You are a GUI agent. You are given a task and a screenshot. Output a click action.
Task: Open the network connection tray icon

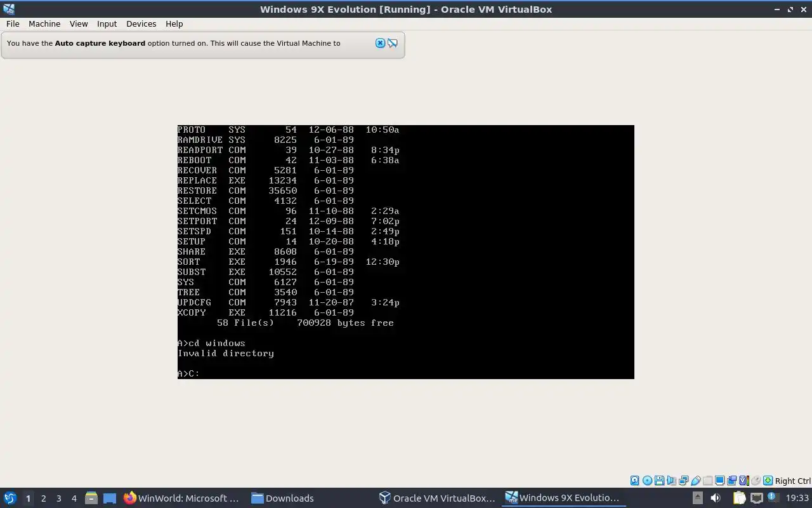[757, 498]
